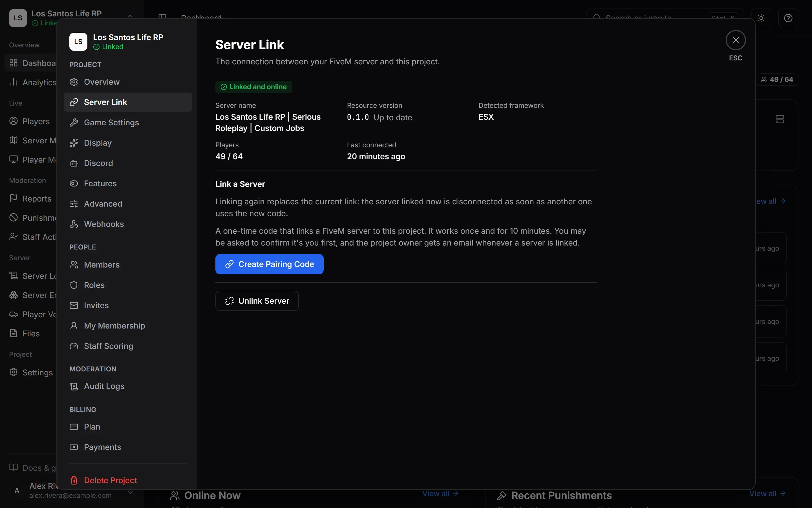Viewport: 812px width, 508px height.
Task: Close the settings dialog with X
Action: pos(736,40)
